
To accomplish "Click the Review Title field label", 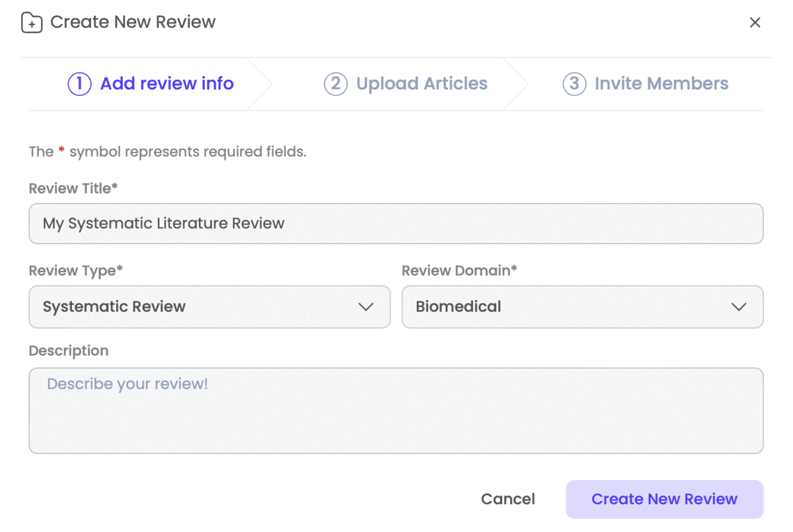I will click(73, 188).
